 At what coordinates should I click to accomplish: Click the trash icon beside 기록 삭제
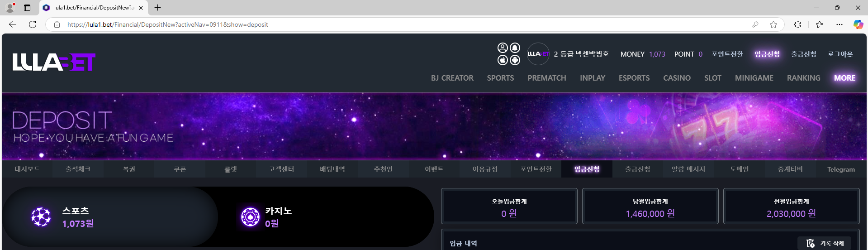point(810,243)
